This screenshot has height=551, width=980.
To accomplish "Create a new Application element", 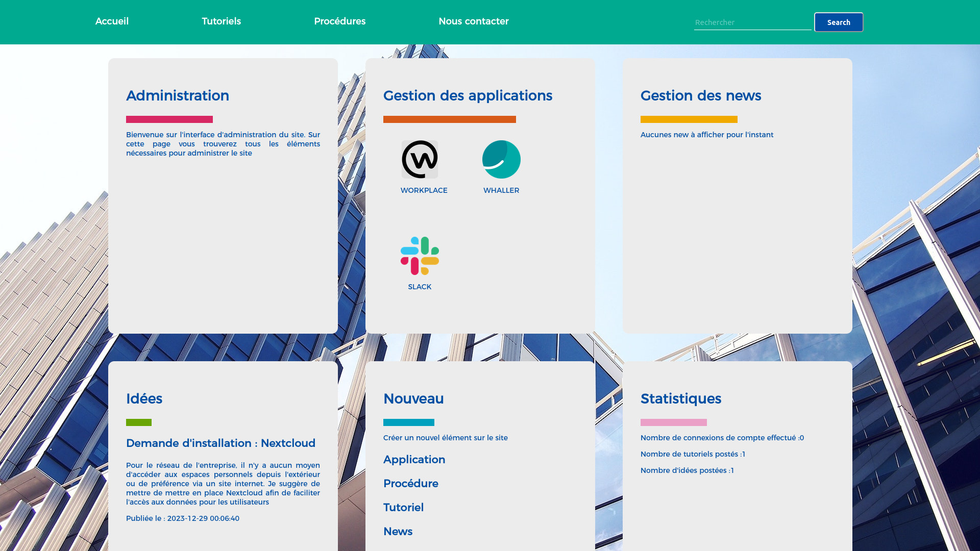I will click(414, 460).
